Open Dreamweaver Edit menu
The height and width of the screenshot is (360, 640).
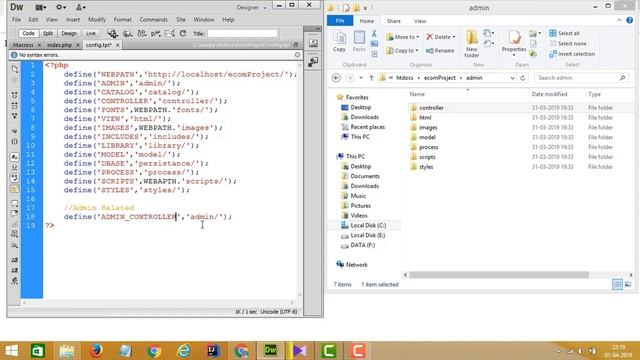coord(33,20)
